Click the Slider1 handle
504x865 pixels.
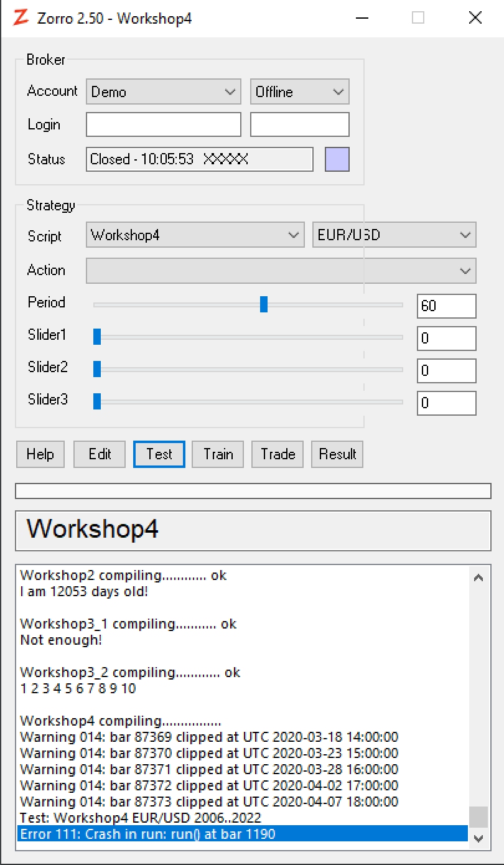pyautogui.click(x=97, y=337)
